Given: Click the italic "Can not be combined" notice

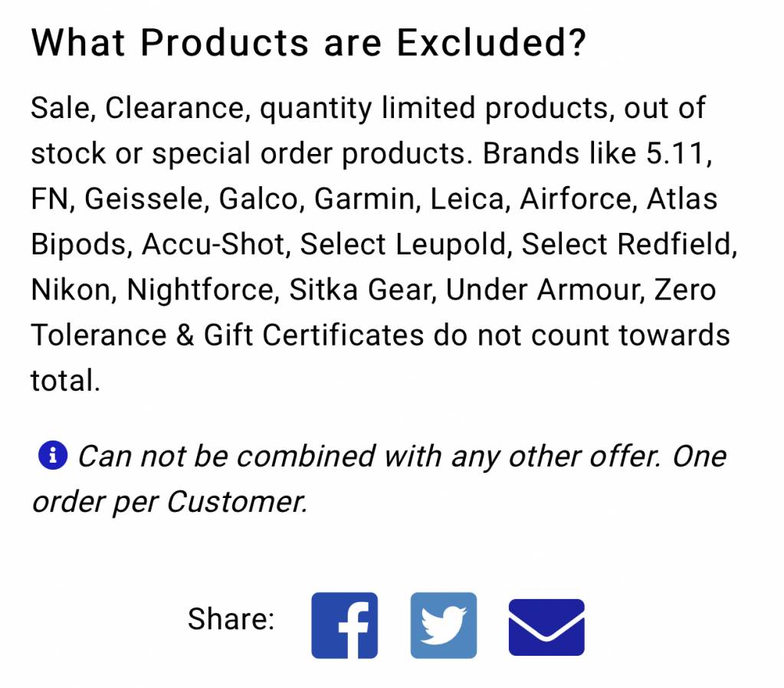Looking at the screenshot, I should click(227, 457).
